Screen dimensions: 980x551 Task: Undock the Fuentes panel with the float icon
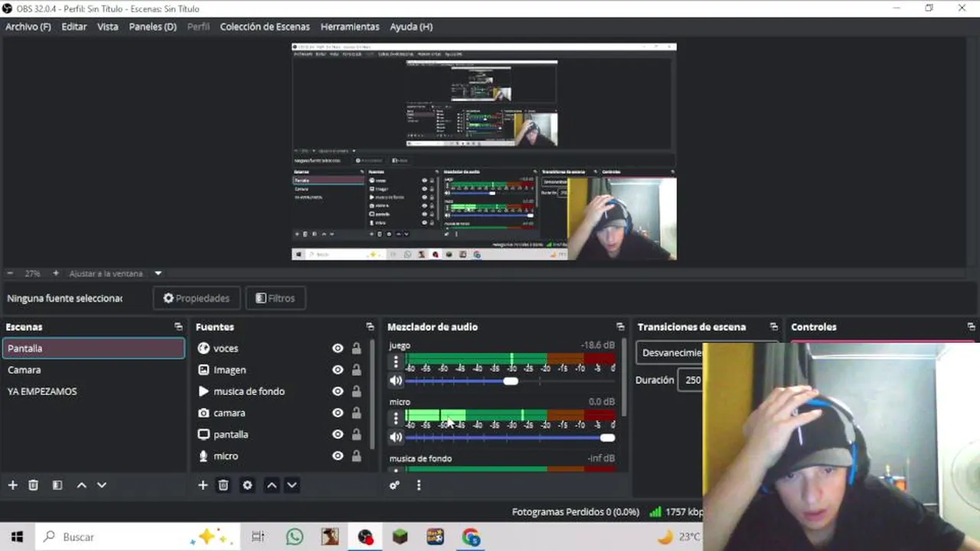coord(370,327)
